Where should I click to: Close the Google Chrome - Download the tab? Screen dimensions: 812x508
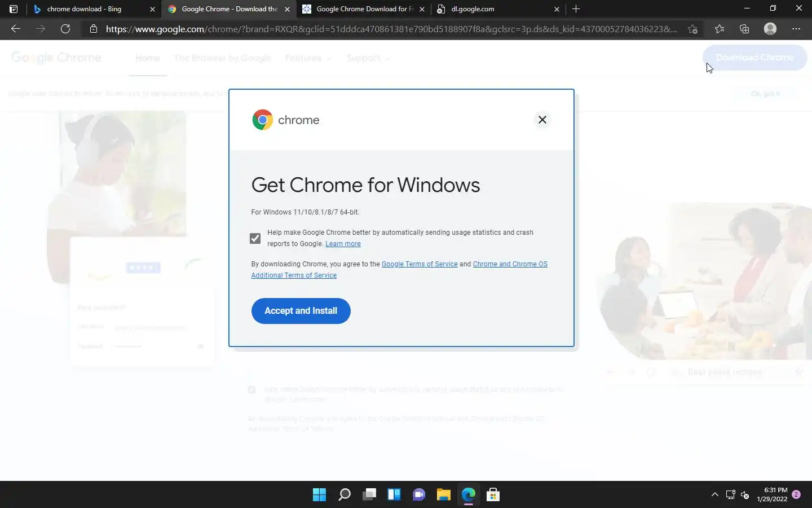(287, 9)
